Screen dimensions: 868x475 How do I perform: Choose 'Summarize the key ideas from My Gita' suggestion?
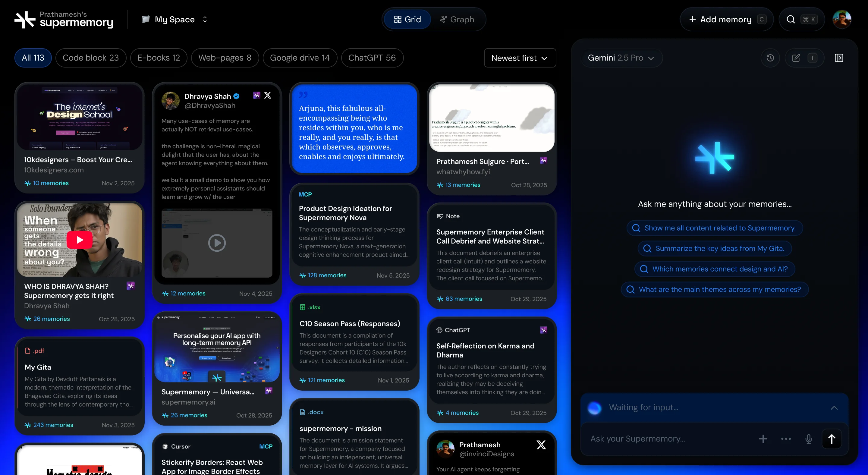[x=714, y=249]
